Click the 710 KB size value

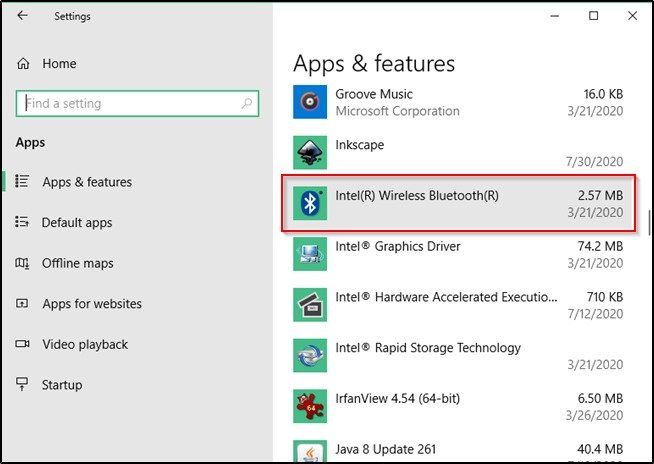pyautogui.click(x=605, y=297)
